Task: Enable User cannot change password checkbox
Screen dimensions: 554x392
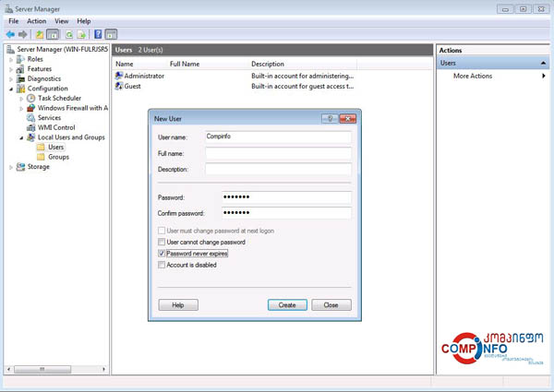Action: pyautogui.click(x=162, y=242)
